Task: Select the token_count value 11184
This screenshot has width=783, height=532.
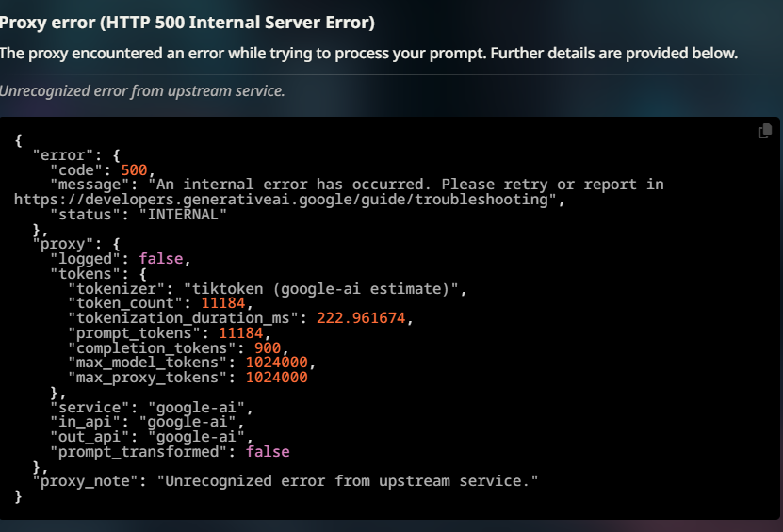Action: click(222, 303)
